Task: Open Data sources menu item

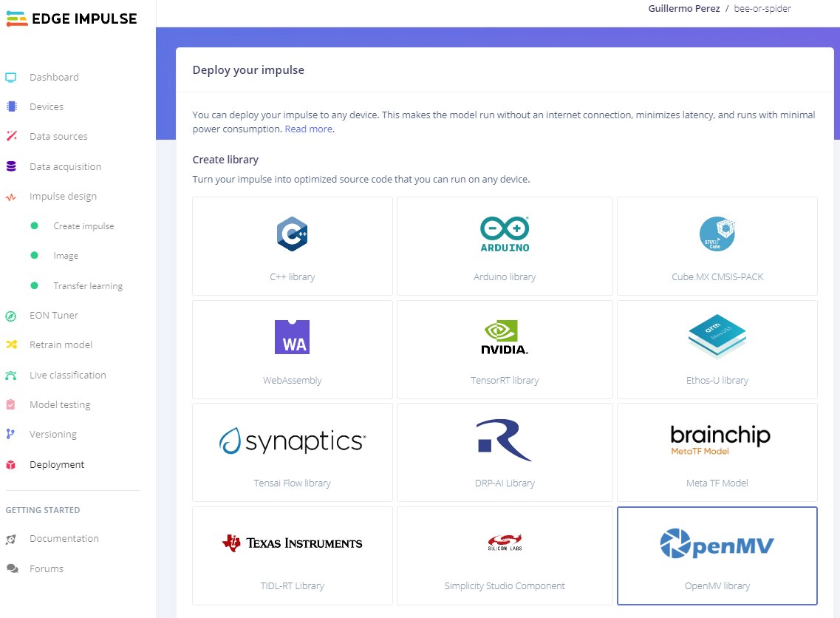Action: point(58,136)
